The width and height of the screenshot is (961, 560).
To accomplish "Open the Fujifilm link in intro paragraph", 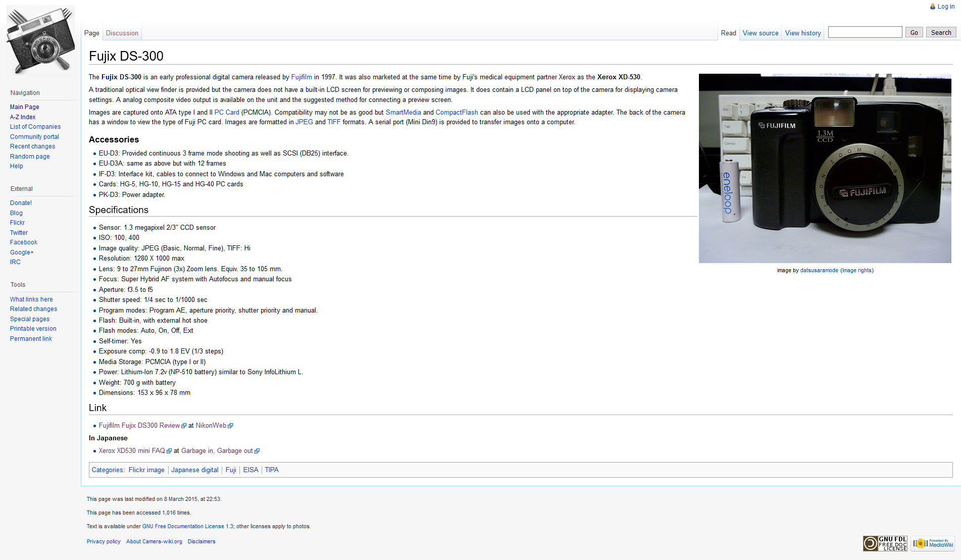I will pyautogui.click(x=301, y=77).
